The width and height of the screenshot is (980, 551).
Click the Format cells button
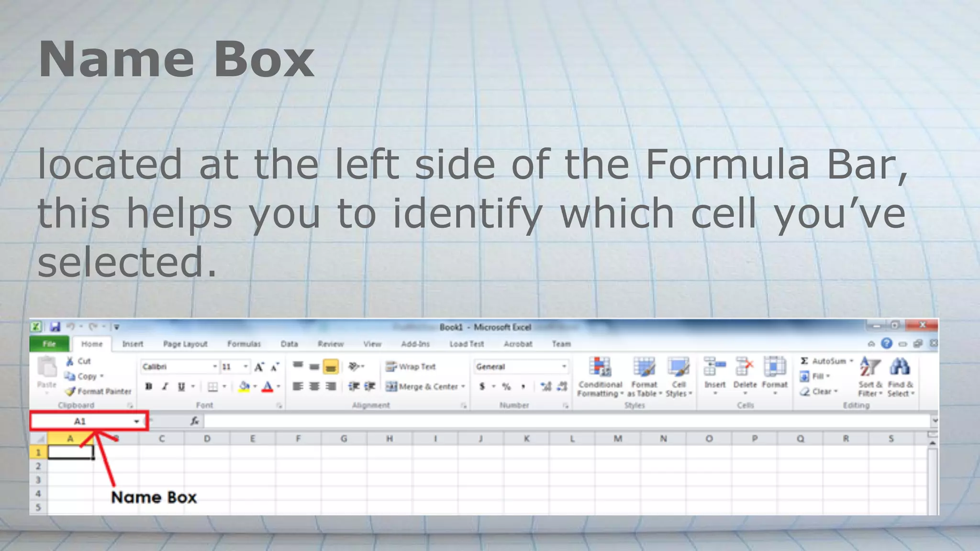tap(775, 376)
